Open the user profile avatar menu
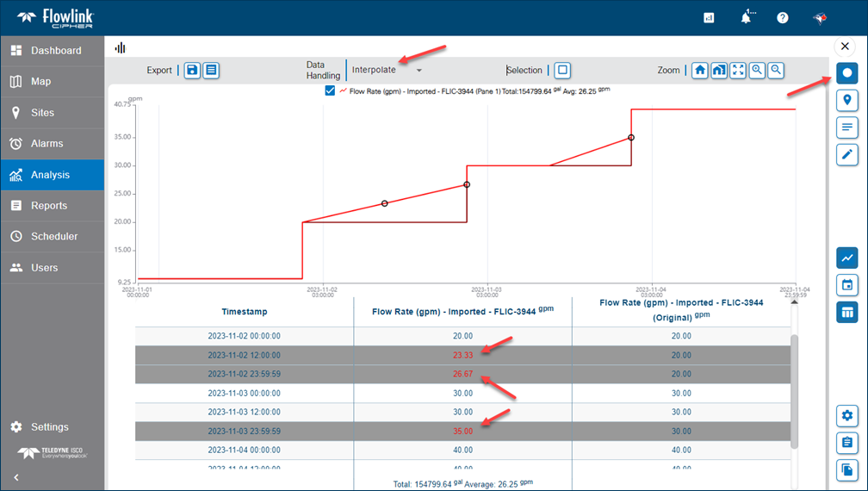 (x=821, y=18)
